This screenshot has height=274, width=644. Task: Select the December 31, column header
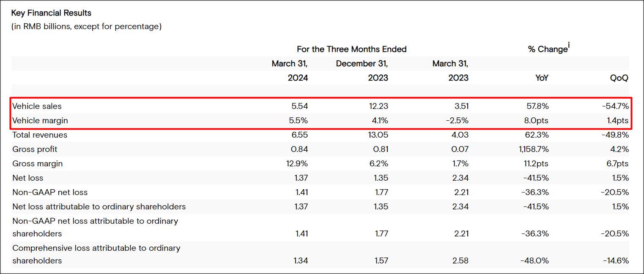pos(362,64)
